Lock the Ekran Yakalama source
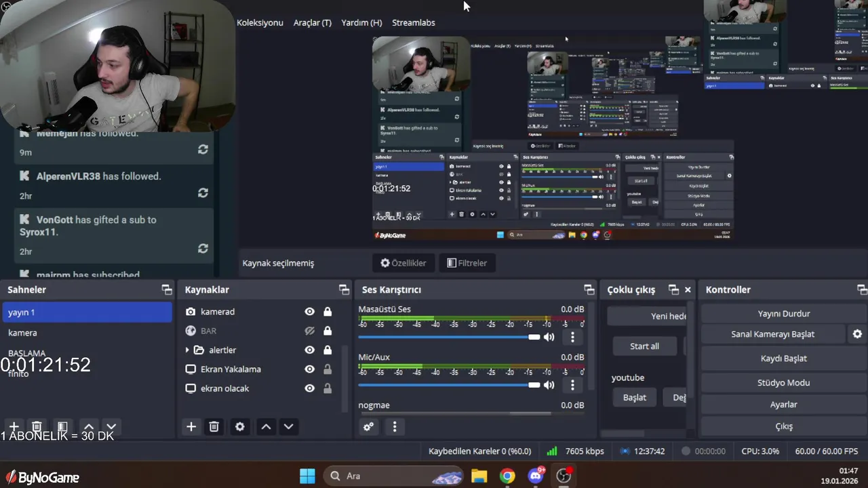The width and height of the screenshot is (868, 488). pos(328,369)
